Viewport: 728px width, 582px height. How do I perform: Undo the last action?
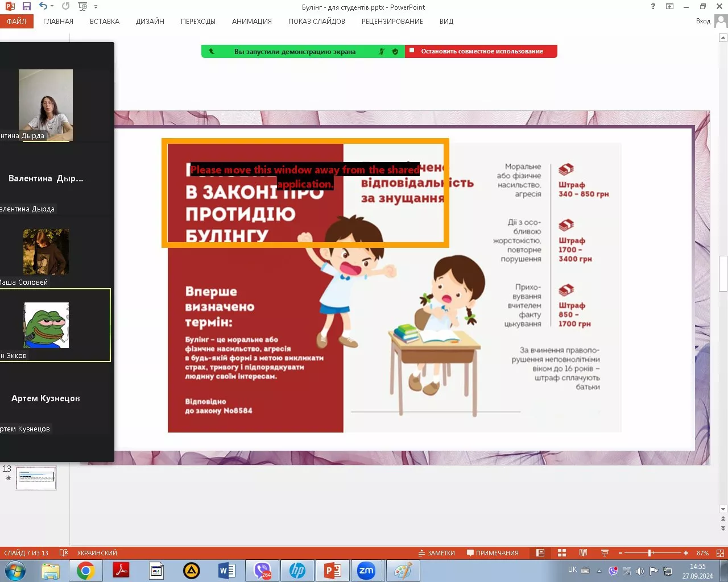coord(43,6)
